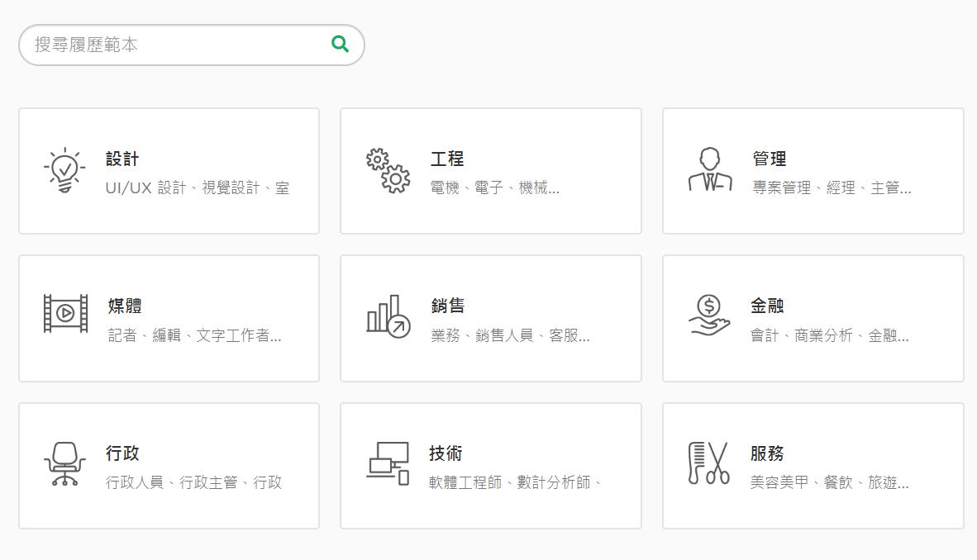
Task: Click the devices icon for 技術
Action: point(388,463)
